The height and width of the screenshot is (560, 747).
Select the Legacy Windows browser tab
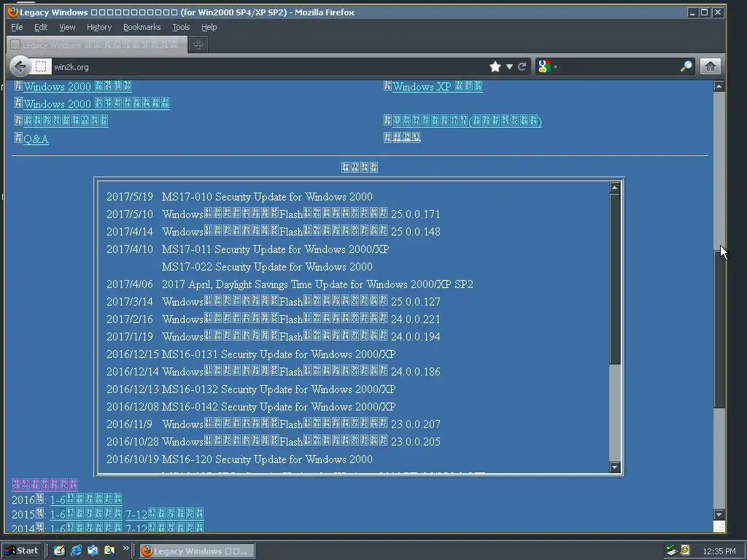[x=97, y=44]
